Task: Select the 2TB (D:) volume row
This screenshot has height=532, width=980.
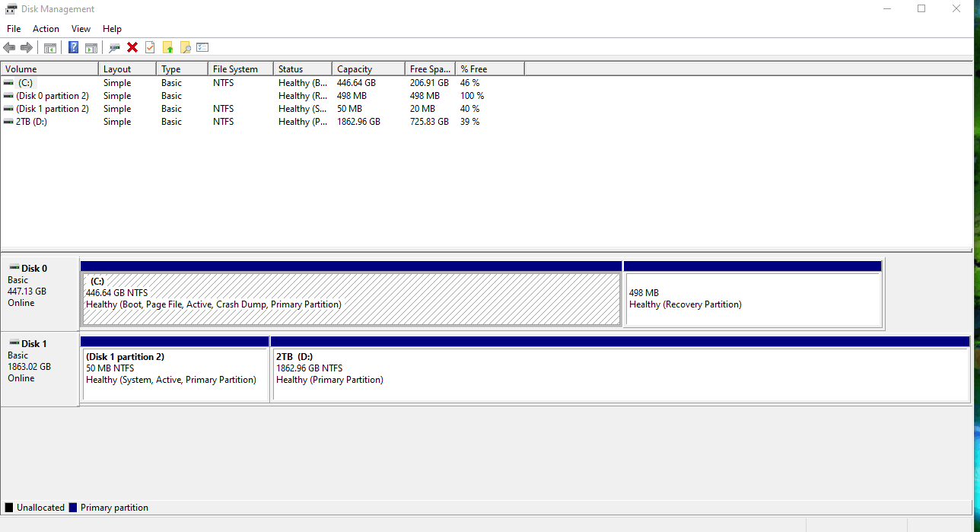Action: click(x=262, y=122)
